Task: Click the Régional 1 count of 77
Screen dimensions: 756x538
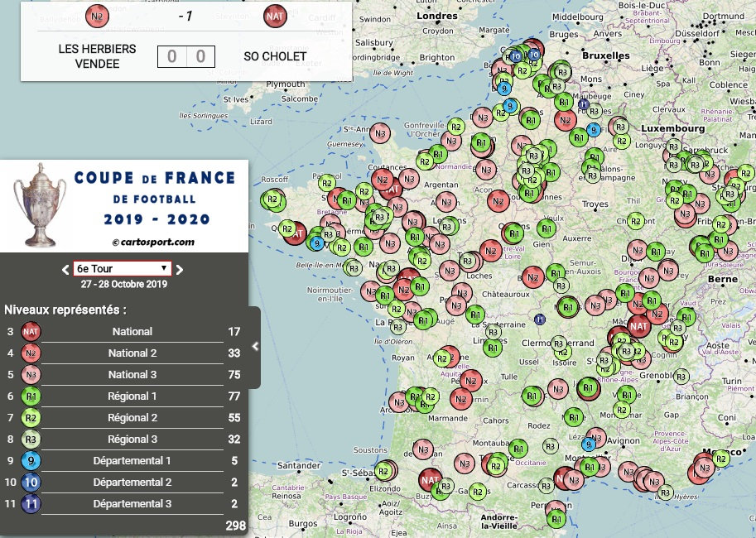Action: 234,396
